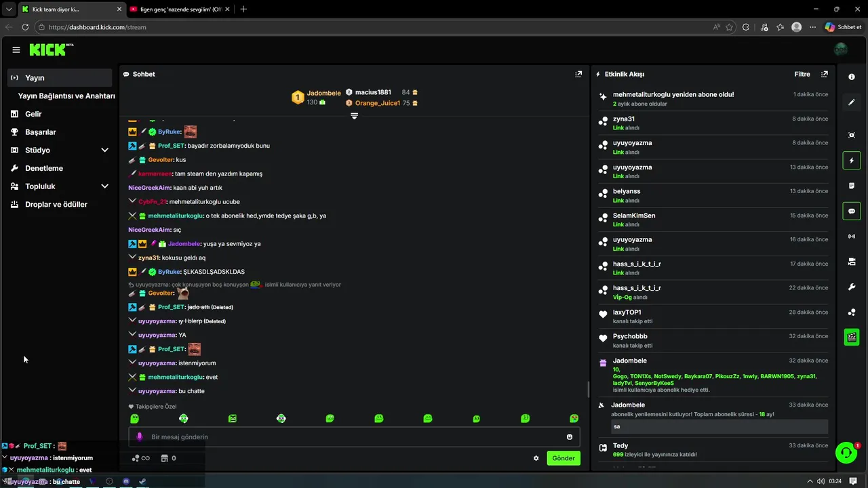868x488 pixels.
Task: Open the emoji picker in message box
Action: [x=570, y=437]
